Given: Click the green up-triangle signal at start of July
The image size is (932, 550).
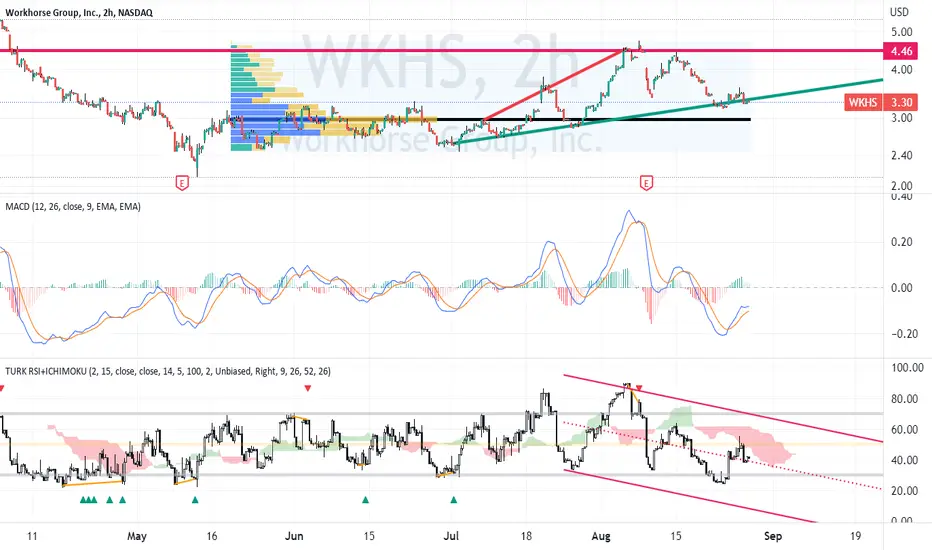Looking at the screenshot, I should [454, 500].
